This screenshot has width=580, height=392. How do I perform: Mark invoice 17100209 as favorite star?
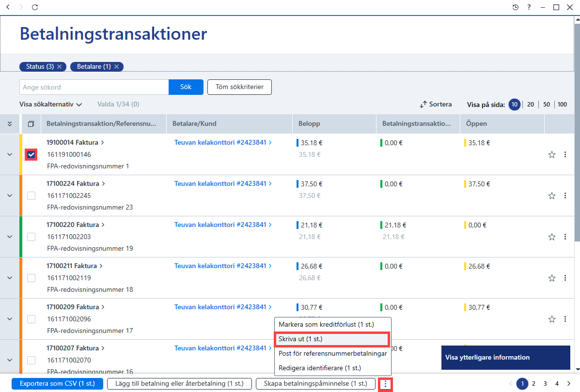(x=552, y=319)
